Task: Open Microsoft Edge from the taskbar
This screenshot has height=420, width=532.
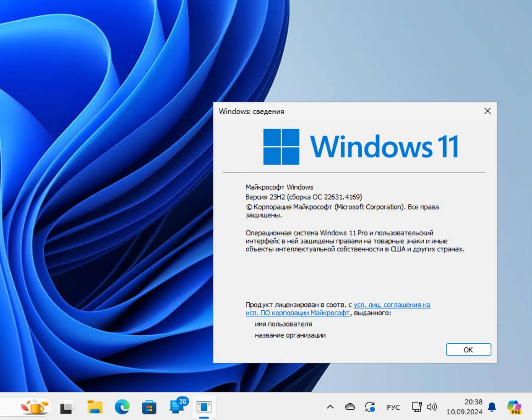Action: [x=122, y=407]
